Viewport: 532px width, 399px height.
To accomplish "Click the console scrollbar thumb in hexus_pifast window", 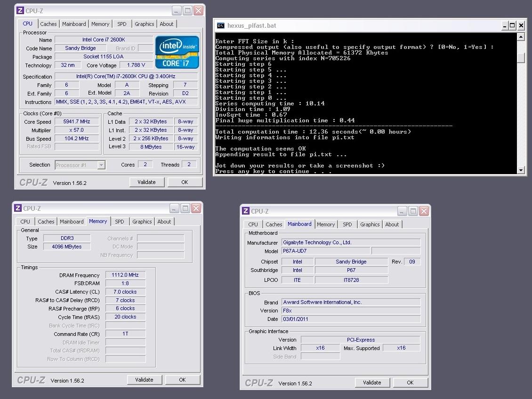I will (521, 57).
